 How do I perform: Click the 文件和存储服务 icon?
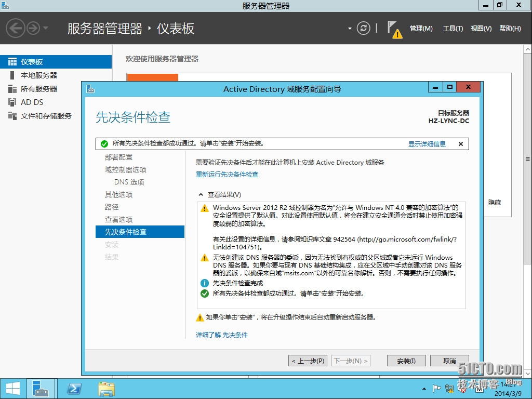click(12, 116)
